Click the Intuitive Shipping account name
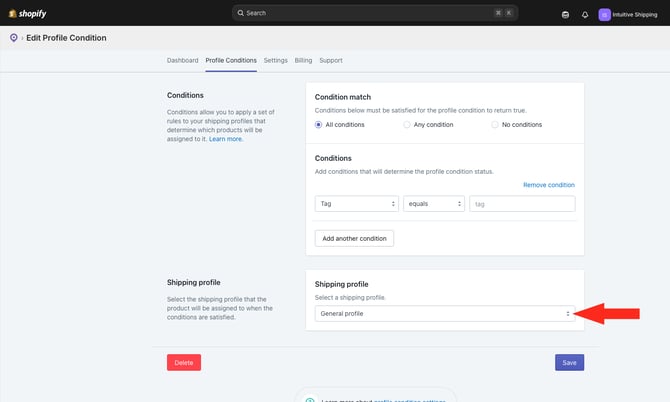The height and width of the screenshot is (402, 670). [x=635, y=15]
